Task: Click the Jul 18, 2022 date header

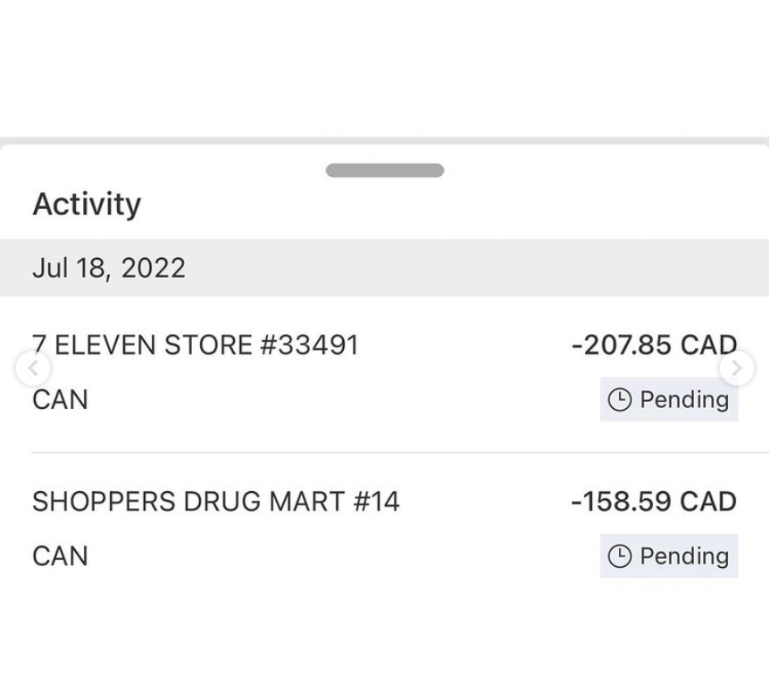Action: pos(109,268)
